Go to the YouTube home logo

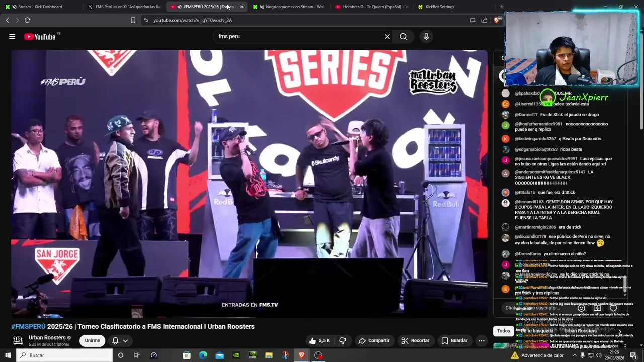click(x=40, y=37)
